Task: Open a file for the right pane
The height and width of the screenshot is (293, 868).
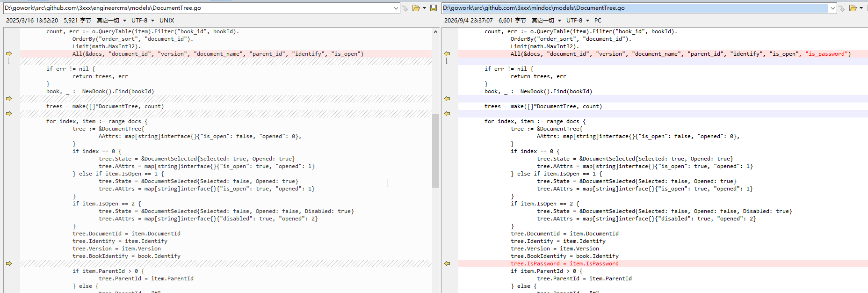Action: coord(853,8)
